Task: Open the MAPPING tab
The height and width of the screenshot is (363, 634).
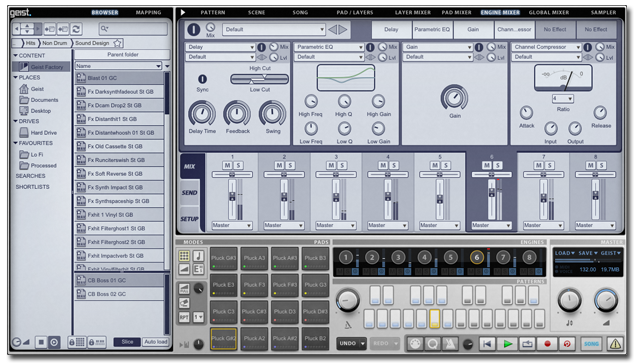Action: (148, 13)
